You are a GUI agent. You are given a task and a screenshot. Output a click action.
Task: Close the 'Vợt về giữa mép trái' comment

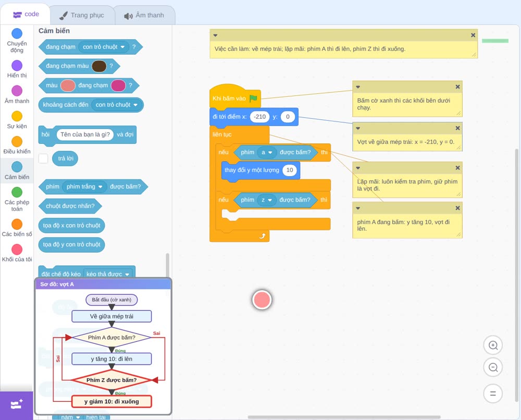[x=457, y=128]
